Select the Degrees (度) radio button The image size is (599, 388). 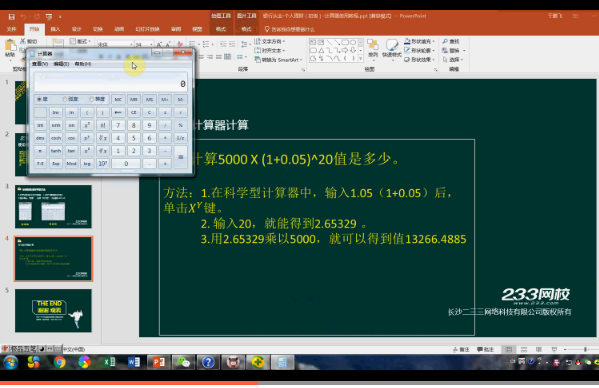coord(42,99)
